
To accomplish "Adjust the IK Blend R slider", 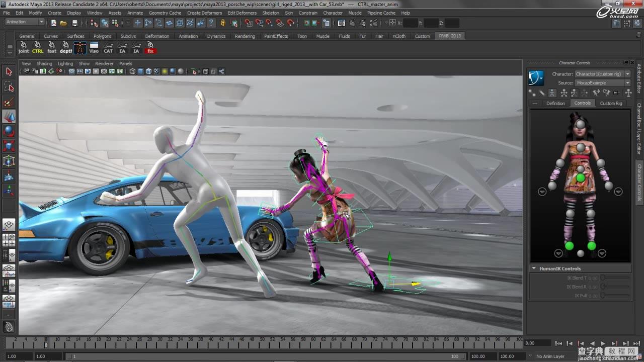I will [616, 287].
